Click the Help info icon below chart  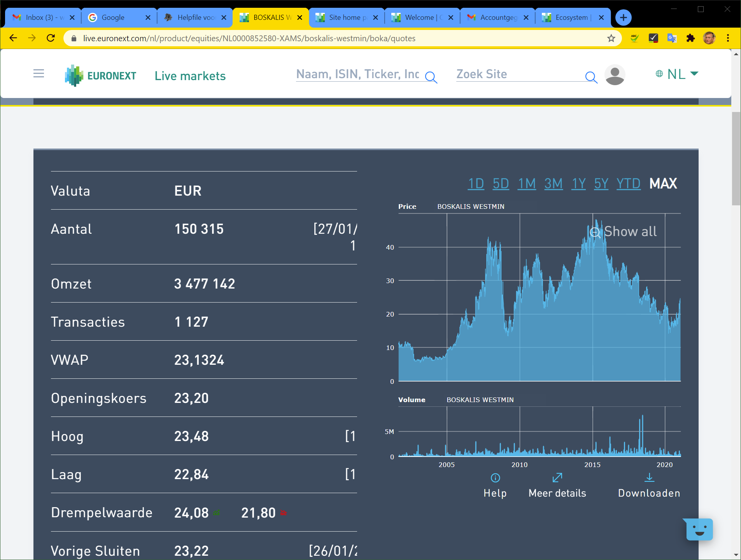click(x=495, y=478)
